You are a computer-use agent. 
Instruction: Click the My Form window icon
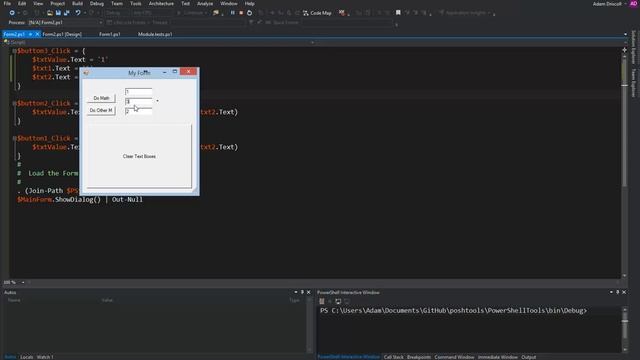pos(86,73)
